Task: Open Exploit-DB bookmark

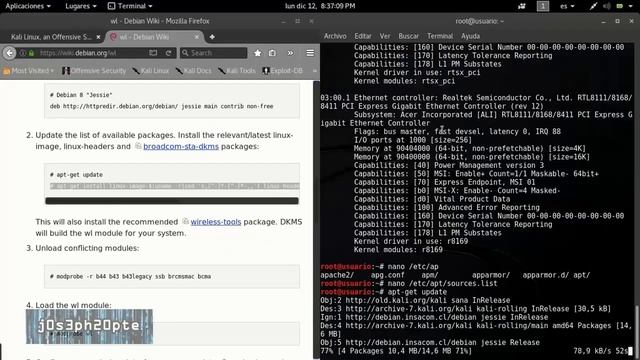Action: click(x=283, y=71)
